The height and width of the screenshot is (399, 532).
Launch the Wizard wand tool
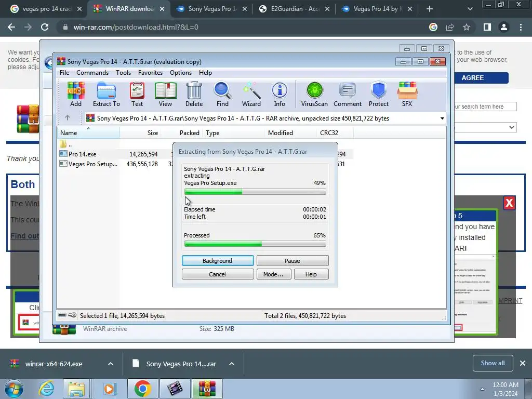click(251, 95)
